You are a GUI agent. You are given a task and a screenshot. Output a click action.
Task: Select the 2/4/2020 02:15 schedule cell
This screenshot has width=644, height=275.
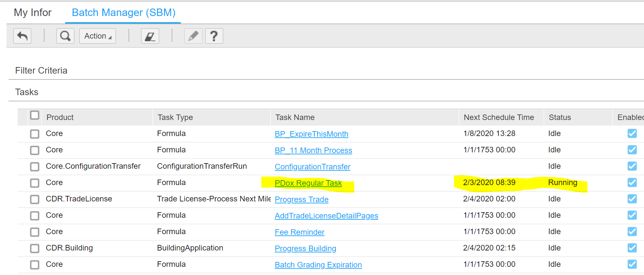[x=489, y=248]
